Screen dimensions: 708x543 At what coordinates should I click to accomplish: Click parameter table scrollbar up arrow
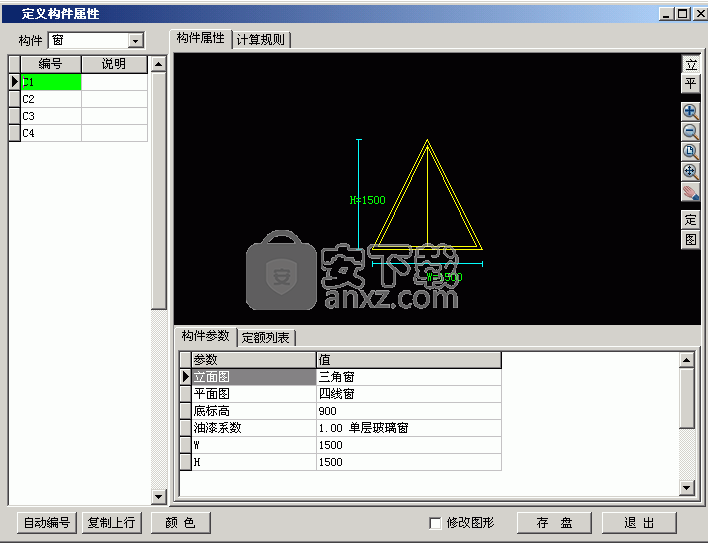[x=686, y=360]
